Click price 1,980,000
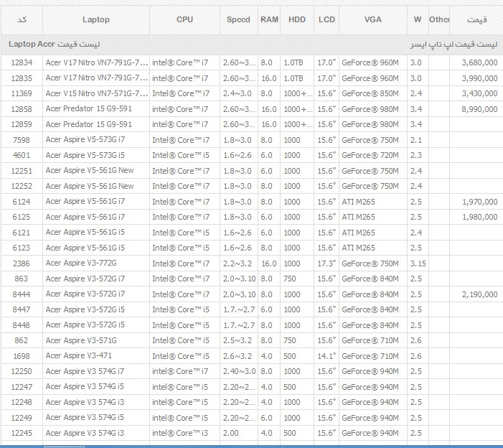Viewport: 503px width, 448px height. pyautogui.click(x=479, y=218)
